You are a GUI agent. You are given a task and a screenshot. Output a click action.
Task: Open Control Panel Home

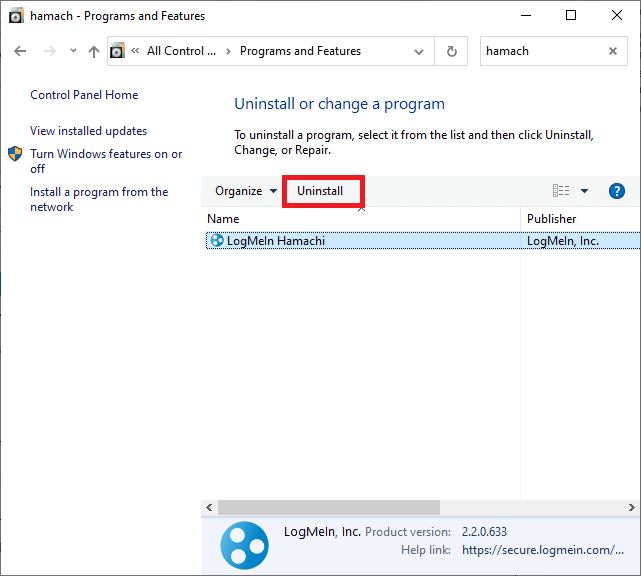click(84, 95)
